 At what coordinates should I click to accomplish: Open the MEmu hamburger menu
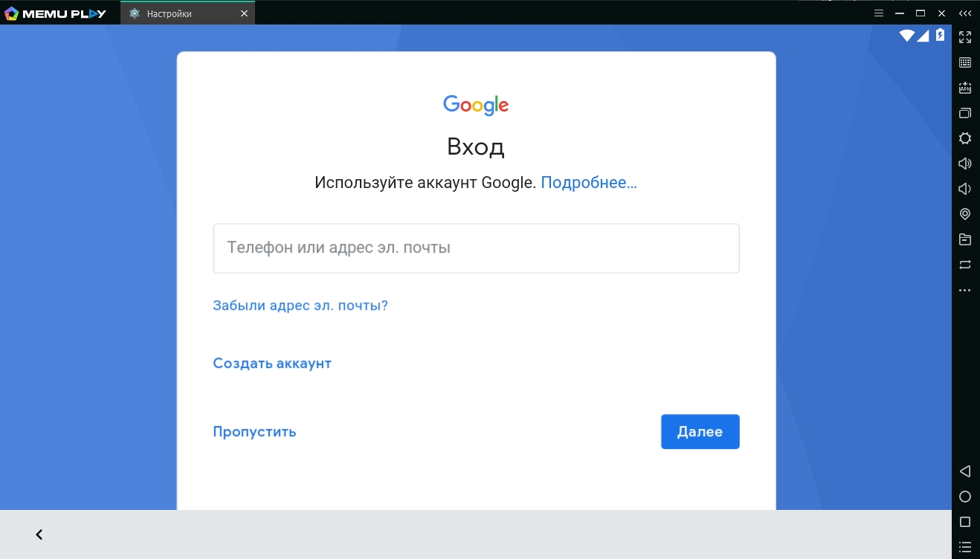coord(878,13)
